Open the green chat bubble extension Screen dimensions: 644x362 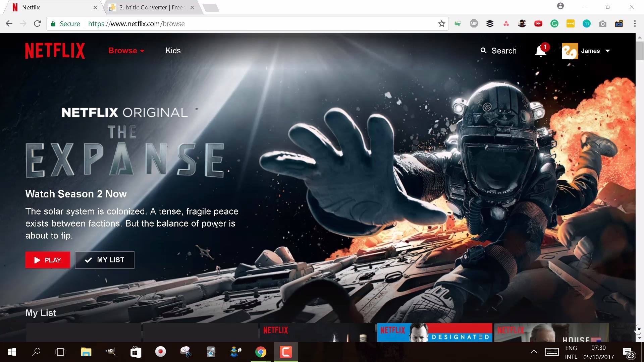tap(458, 24)
